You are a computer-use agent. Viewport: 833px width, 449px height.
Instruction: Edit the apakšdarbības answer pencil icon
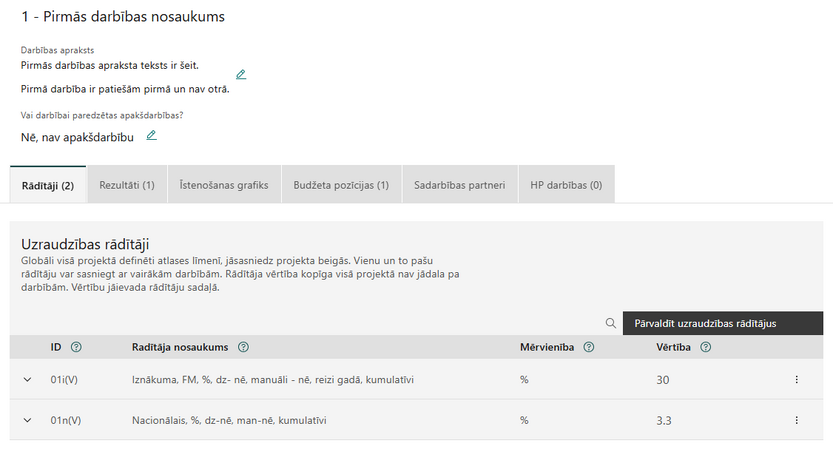(x=151, y=135)
